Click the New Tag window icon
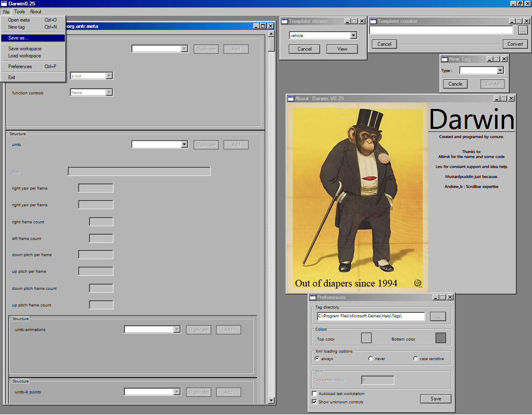 tap(445, 59)
